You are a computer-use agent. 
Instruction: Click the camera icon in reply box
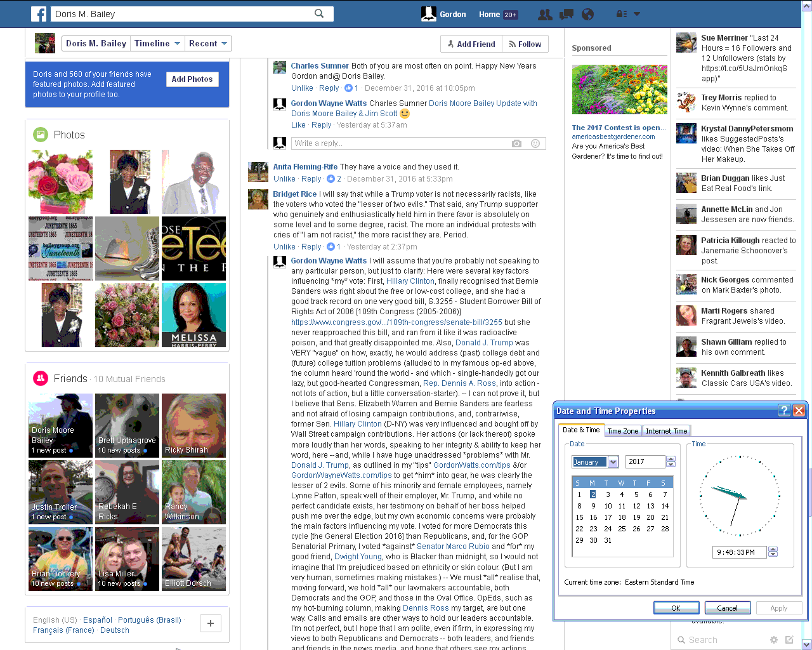(516, 143)
